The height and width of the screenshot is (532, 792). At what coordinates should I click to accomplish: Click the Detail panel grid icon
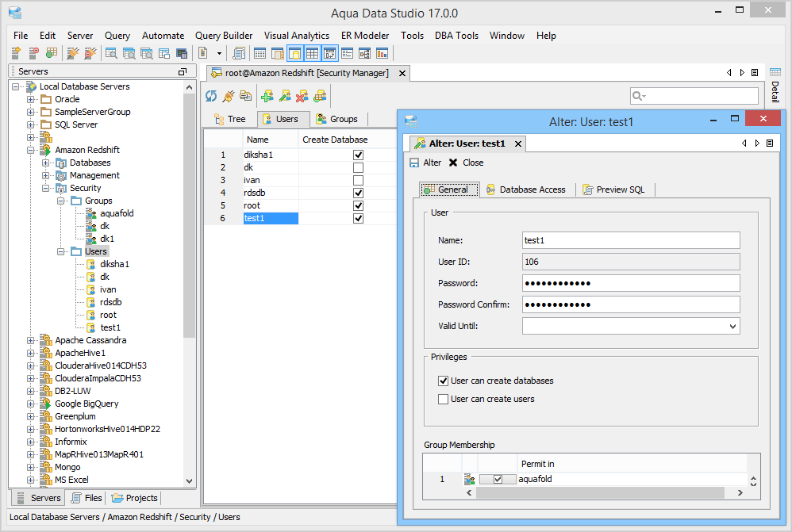point(775,72)
